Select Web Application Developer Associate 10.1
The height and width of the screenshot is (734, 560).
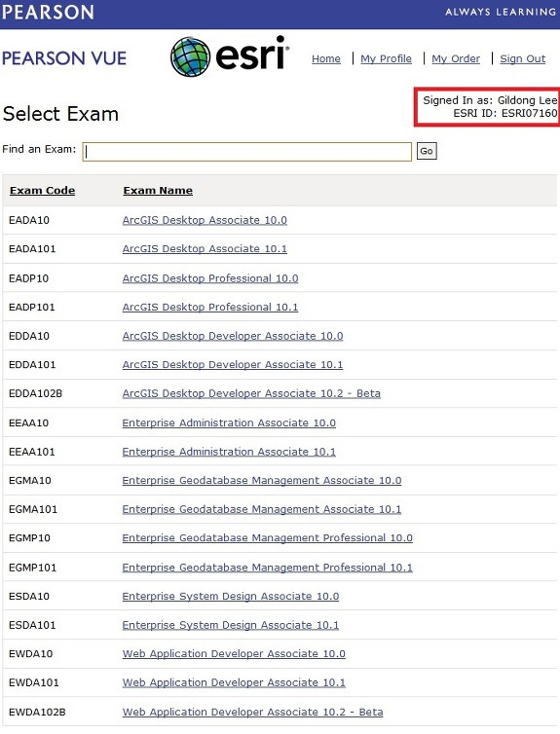tap(234, 682)
